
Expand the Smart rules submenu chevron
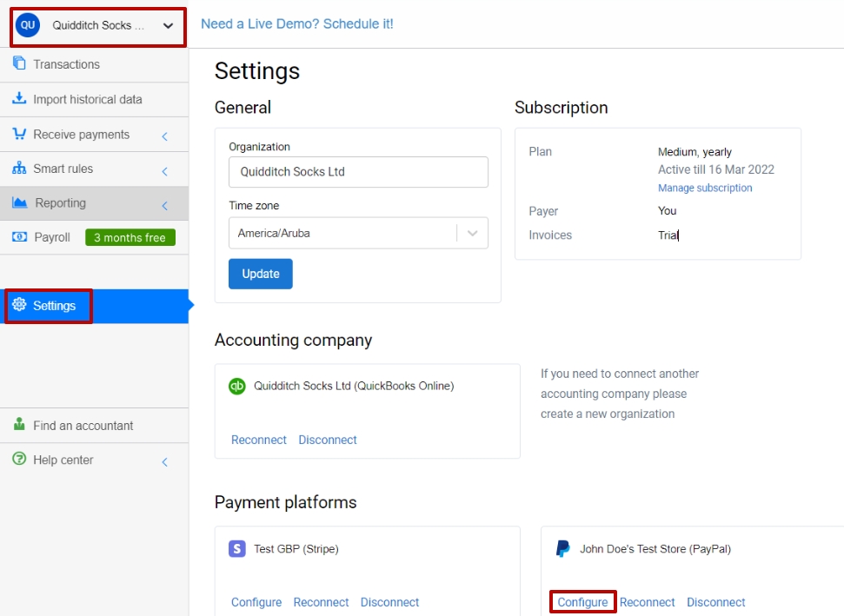pos(164,172)
